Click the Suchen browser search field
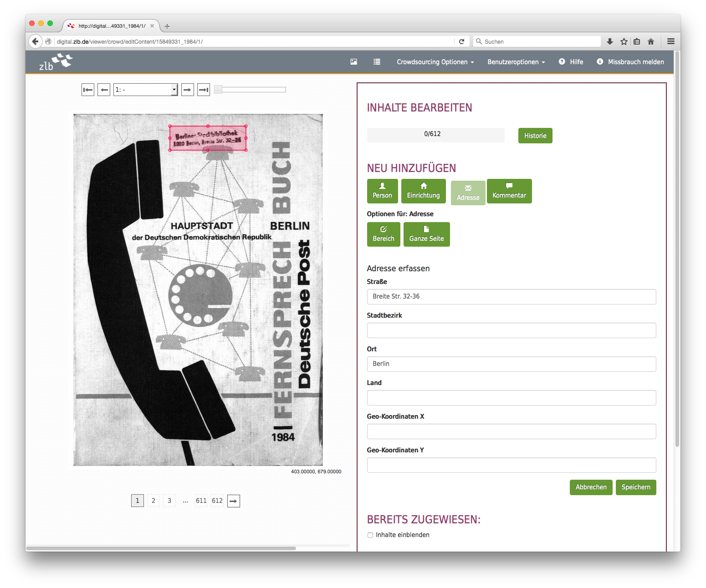The width and height of the screenshot is (706, 588). 537,41
